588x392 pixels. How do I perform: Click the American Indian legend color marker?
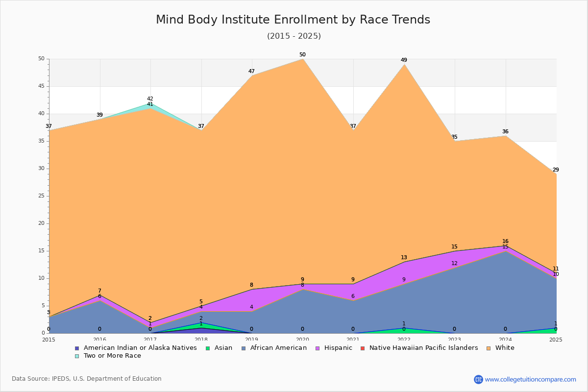77,348
